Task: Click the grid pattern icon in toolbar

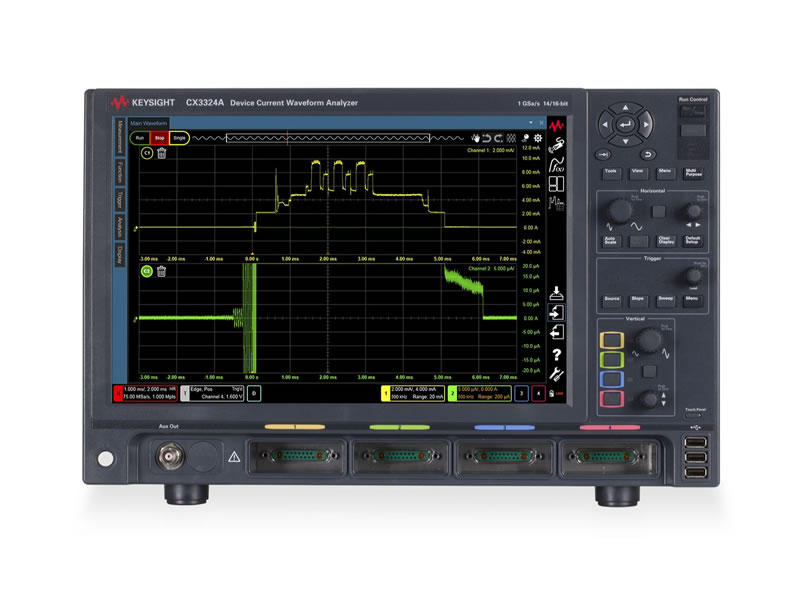Action: click(511, 138)
